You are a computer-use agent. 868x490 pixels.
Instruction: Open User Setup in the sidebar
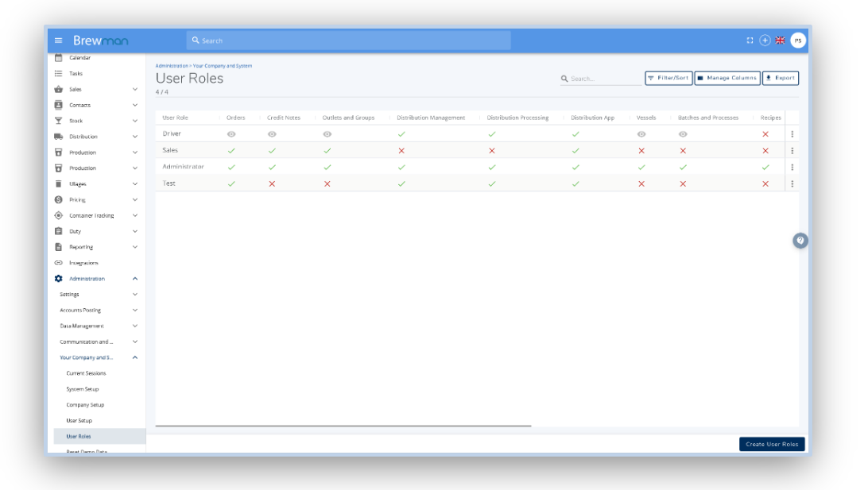click(79, 420)
